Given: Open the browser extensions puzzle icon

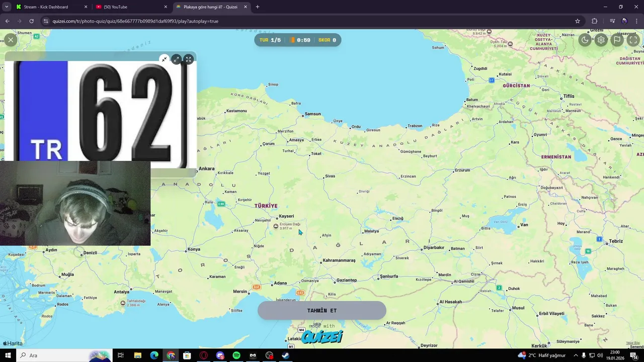Looking at the screenshot, I should (595, 21).
